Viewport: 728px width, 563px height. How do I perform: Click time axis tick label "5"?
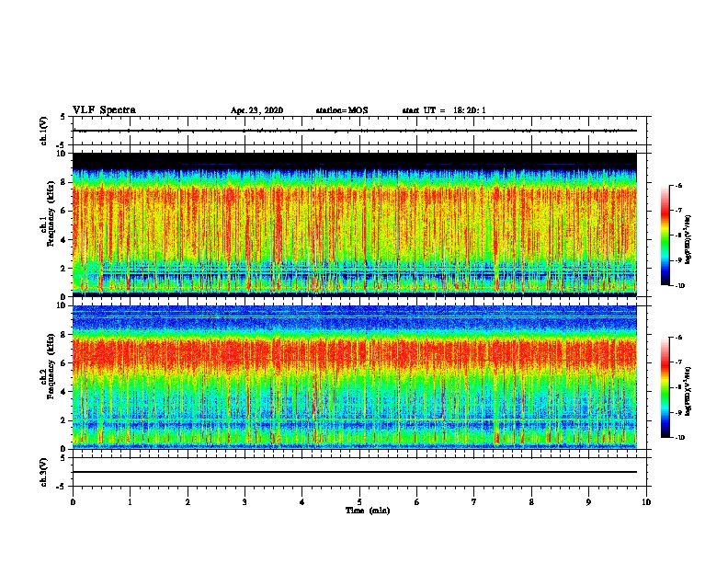359,502
